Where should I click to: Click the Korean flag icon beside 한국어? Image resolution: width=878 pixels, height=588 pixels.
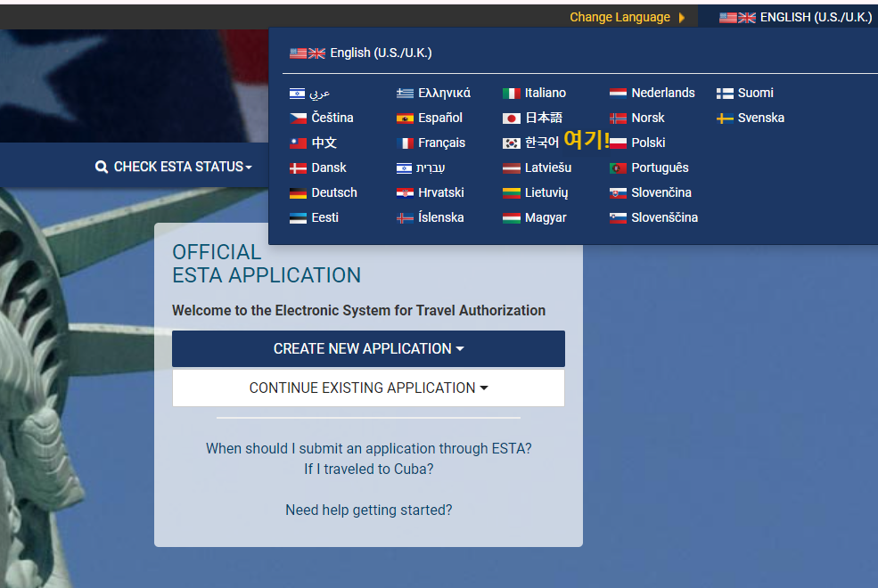click(x=511, y=143)
